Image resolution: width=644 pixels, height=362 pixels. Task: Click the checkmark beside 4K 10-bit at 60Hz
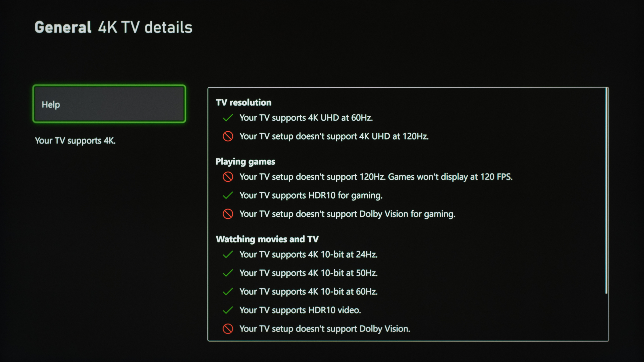click(x=228, y=292)
